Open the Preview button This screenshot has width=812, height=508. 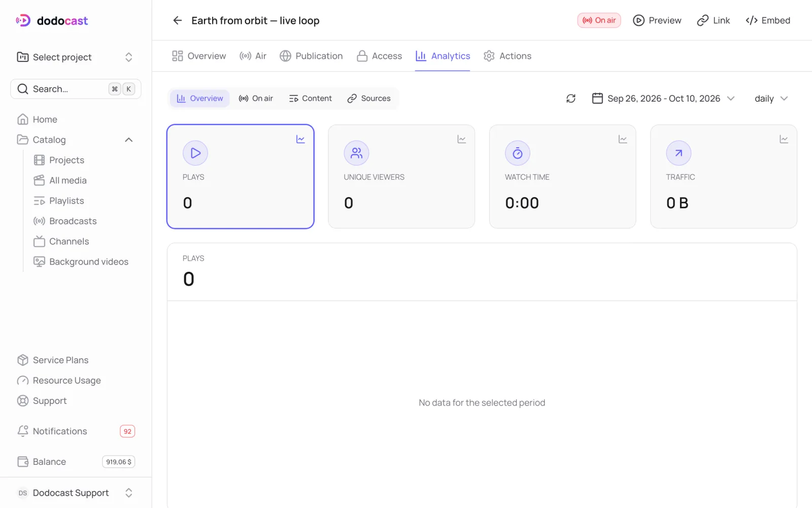pyautogui.click(x=657, y=20)
